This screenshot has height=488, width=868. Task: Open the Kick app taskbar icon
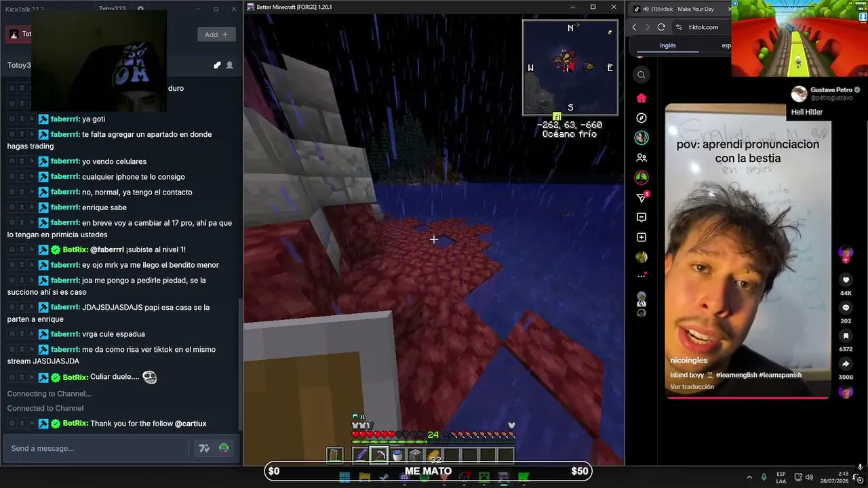pos(524,477)
